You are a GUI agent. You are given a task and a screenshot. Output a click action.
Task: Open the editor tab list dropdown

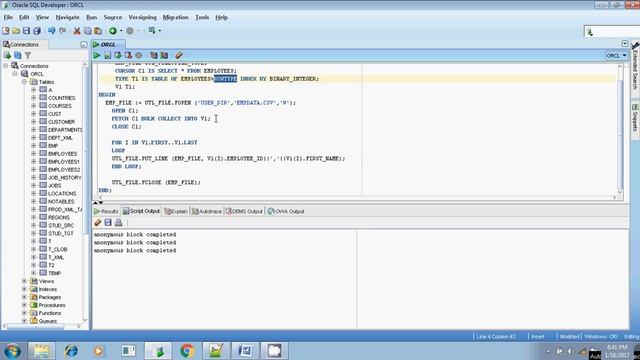624,43
